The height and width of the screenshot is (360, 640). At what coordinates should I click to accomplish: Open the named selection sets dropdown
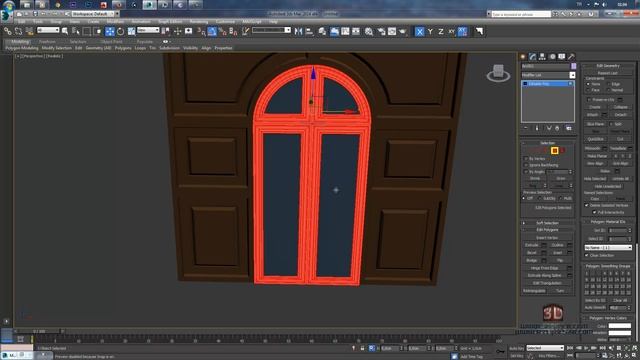(271, 30)
